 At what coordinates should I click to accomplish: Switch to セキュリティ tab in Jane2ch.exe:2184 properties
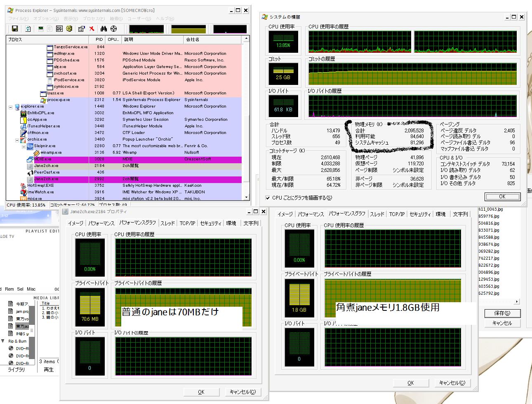tap(210, 223)
